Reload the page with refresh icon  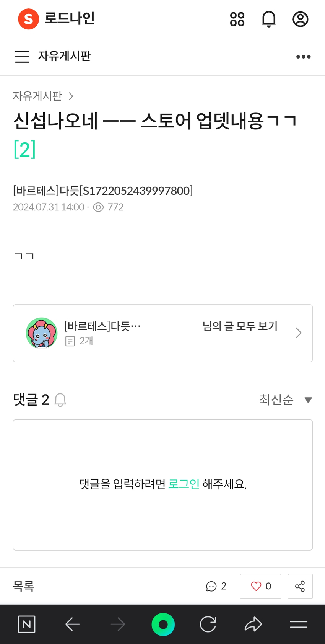[x=208, y=624]
